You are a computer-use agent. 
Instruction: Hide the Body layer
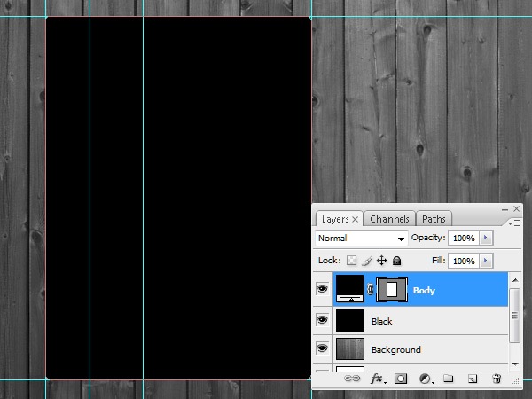click(322, 289)
